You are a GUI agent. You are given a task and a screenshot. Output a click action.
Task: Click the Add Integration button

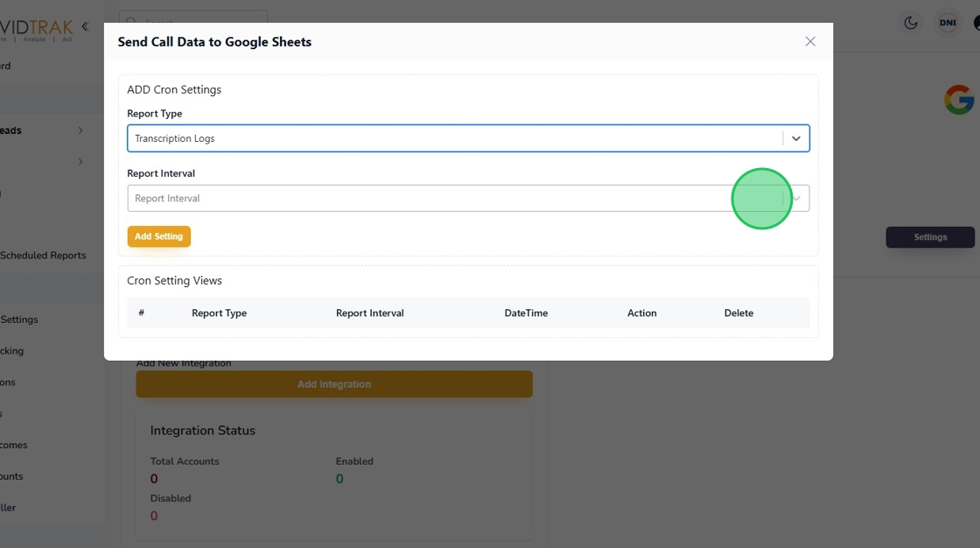(x=333, y=384)
